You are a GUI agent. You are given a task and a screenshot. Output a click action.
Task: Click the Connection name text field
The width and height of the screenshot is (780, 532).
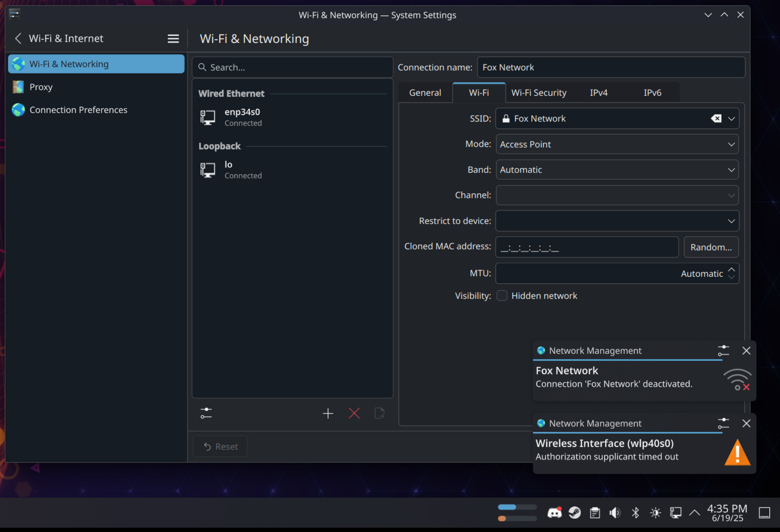point(610,67)
